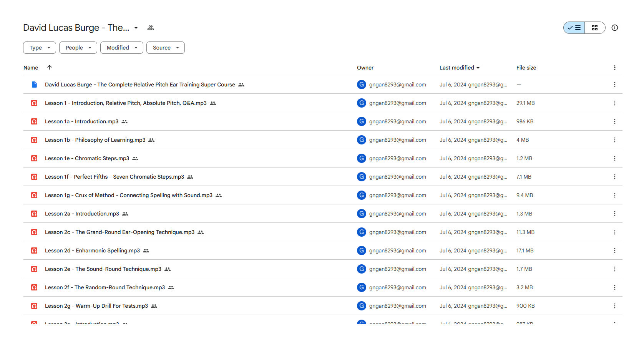The height and width of the screenshot is (345, 644).
Task: Select Lesson 2d - Enharmonic Spelling.mp3
Action: click(x=92, y=250)
